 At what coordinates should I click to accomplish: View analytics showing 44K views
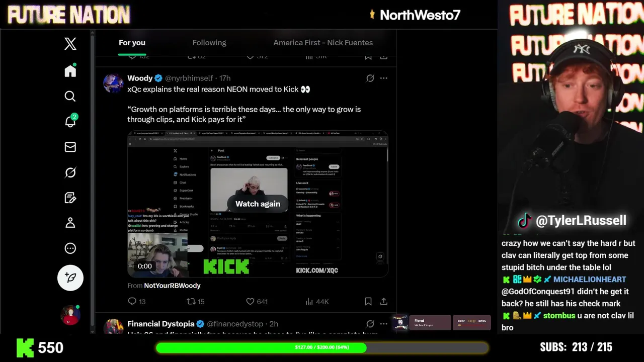click(317, 301)
